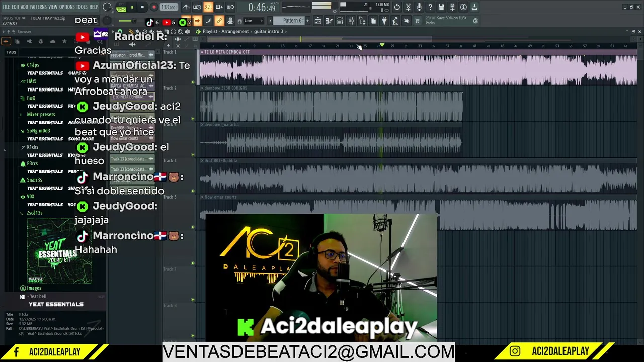Toggle loop recording icon
Viewport: 644px width, 362px height.
230,7
